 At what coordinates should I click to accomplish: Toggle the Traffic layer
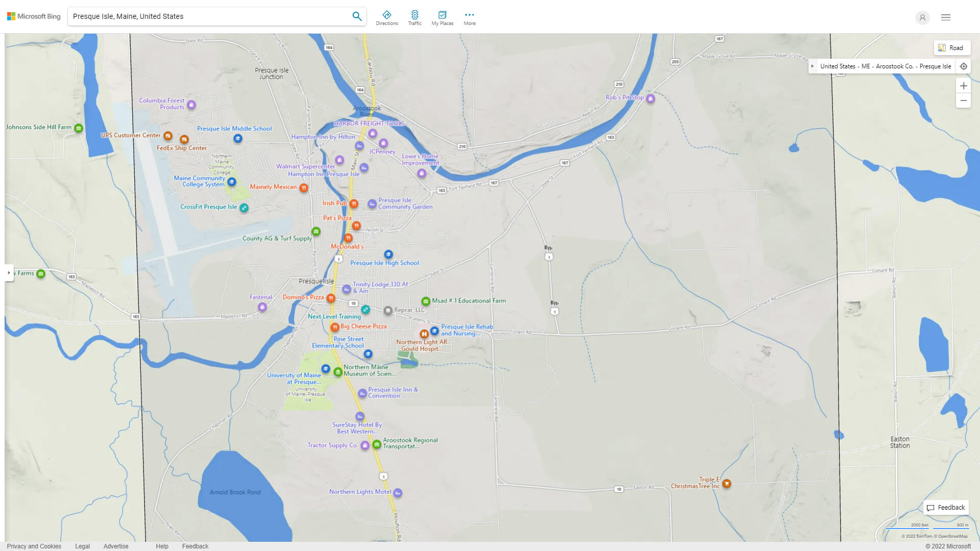414,17
